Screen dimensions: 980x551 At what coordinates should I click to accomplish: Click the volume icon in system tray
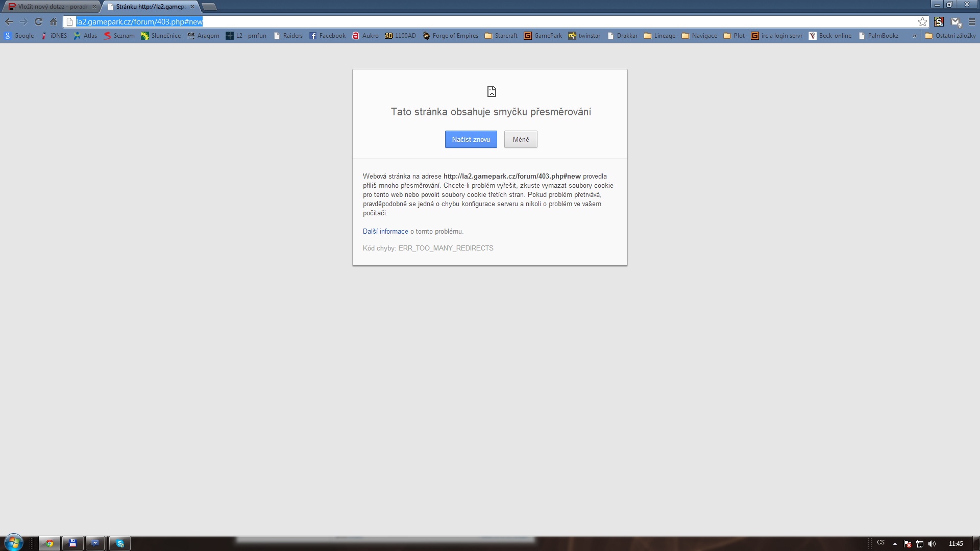point(932,544)
